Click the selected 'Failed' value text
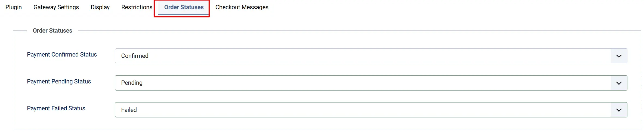 [x=129, y=110]
